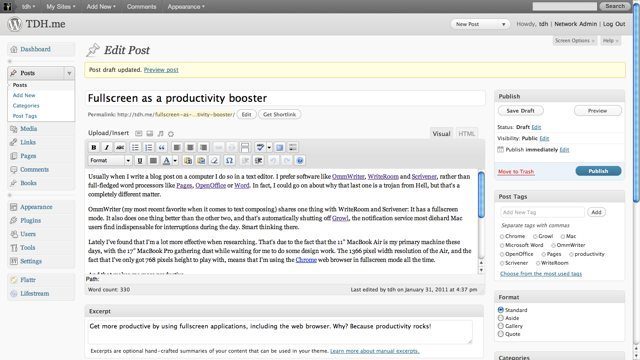The width and height of the screenshot is (640, 360).
Task: Expand Screen Options
Action: pos(575,40)
